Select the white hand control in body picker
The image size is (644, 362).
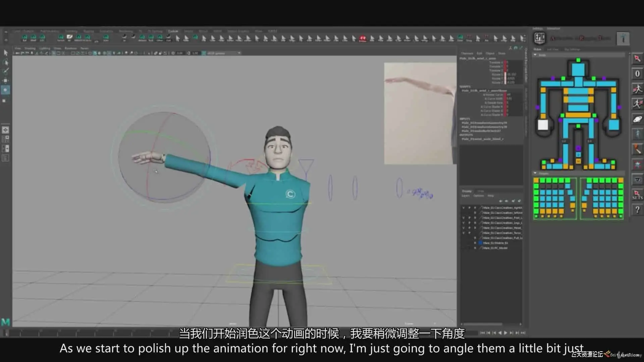(x=543, y=125)
